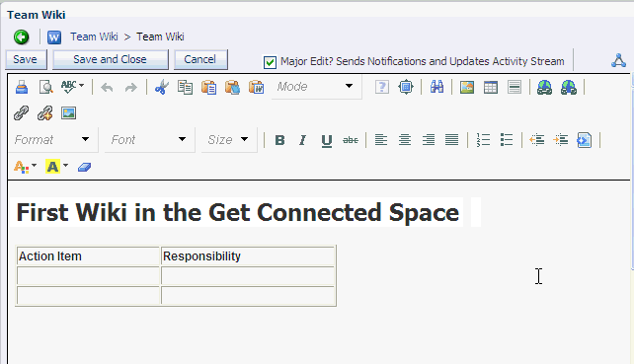Click the Save button
This screenshot has height=364, width=634.
(x=26, y=59)
